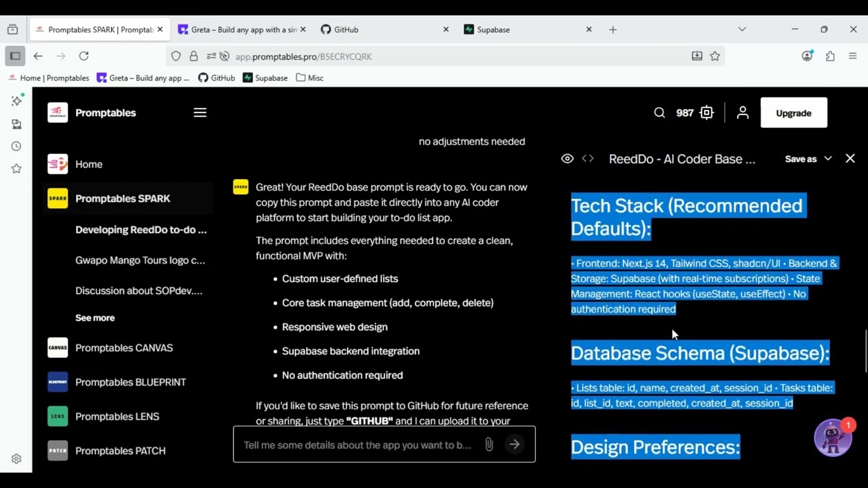The width and height of the screenshot is (868, 488).
Task: Switch to the GitHub browser tab
Action: point(385,30)
